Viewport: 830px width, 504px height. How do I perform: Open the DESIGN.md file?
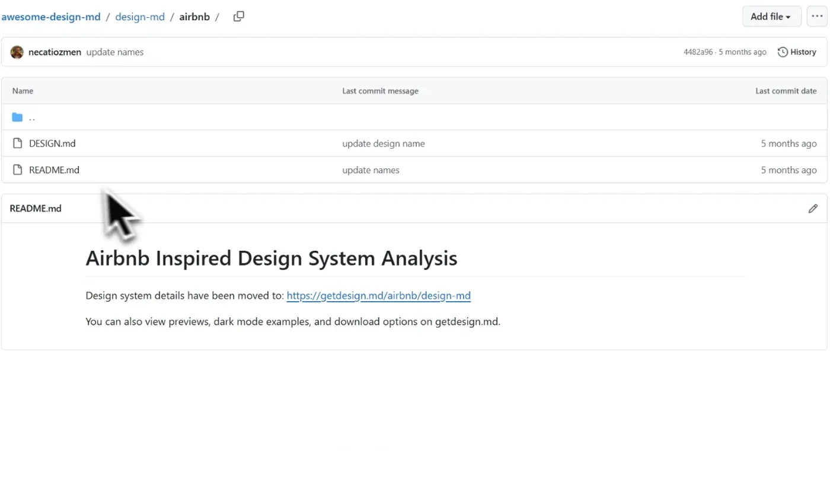[x=52, y=143]
